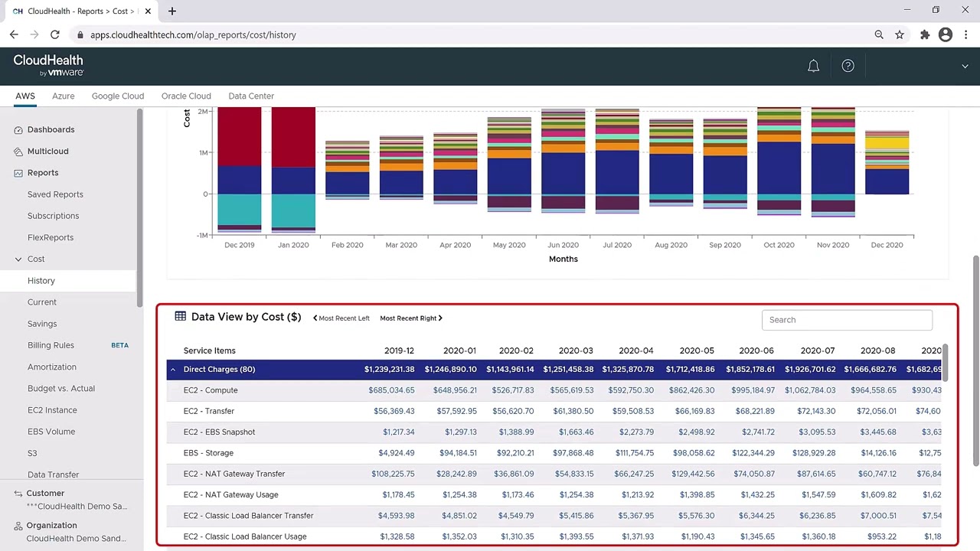980x551 pixels.
Task: Open Data Transfer cost report
Action: (x=53, y=474)
